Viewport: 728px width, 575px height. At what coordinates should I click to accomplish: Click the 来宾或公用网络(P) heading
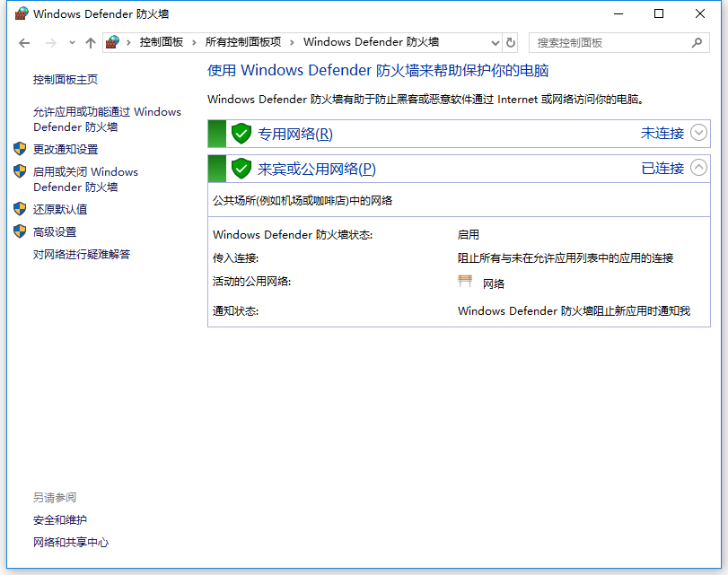click(317, 169)
